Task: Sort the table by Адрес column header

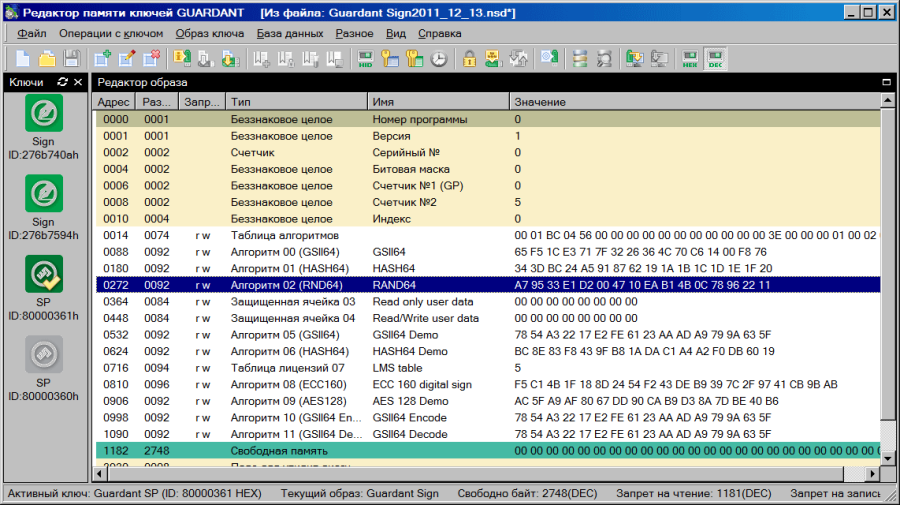Action: [114, 102]
